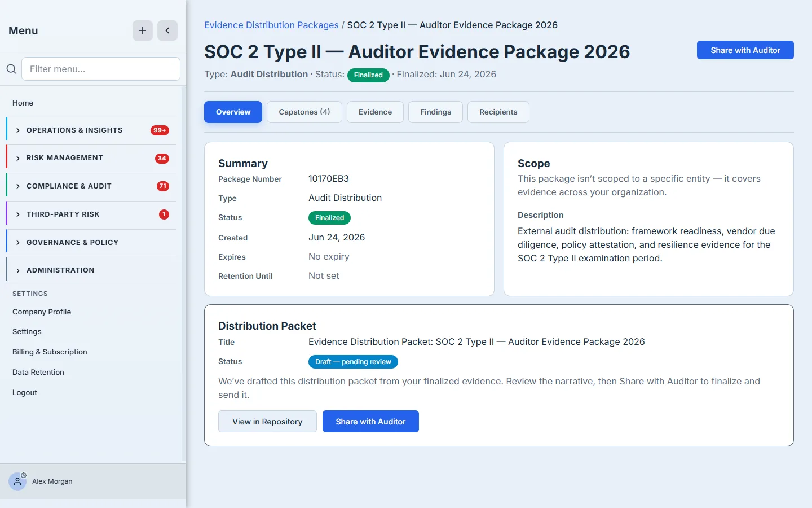Image resolution: width=812 pixels, height=508 pixels.
Task: Click the Created date Jun 24, 2026
Action: click(337, 237)
